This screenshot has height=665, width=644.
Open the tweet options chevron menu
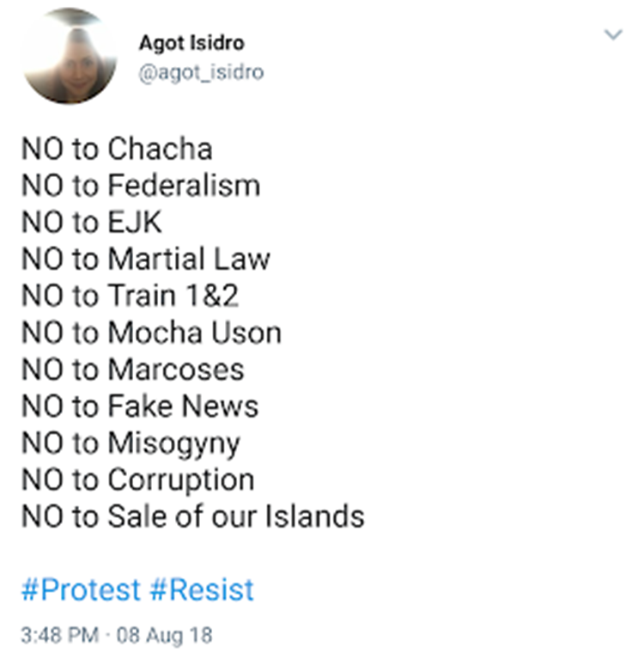click(613, 35)
